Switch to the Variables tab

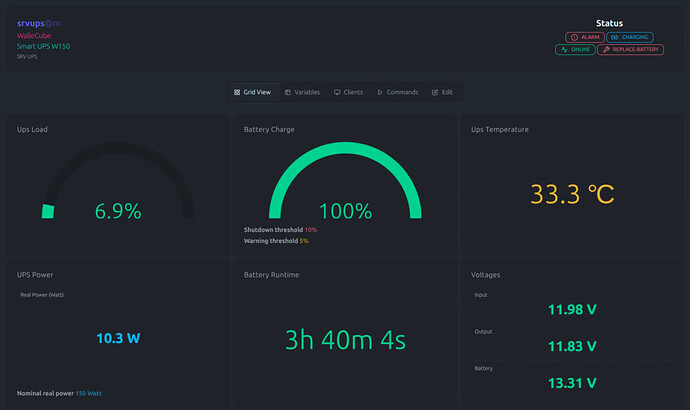tap(302, 92)
